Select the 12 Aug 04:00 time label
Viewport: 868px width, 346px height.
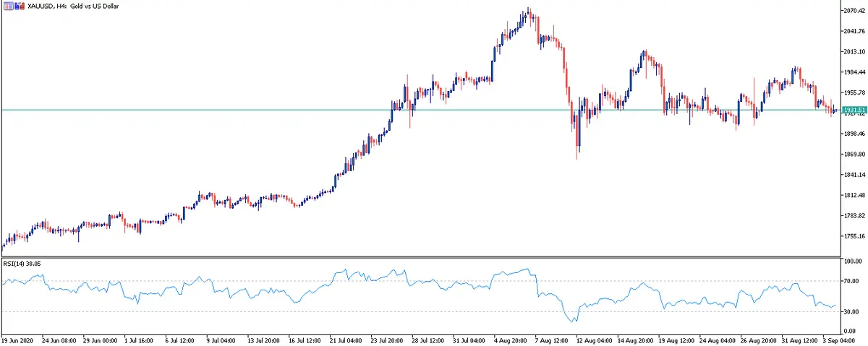coord(594,339)
